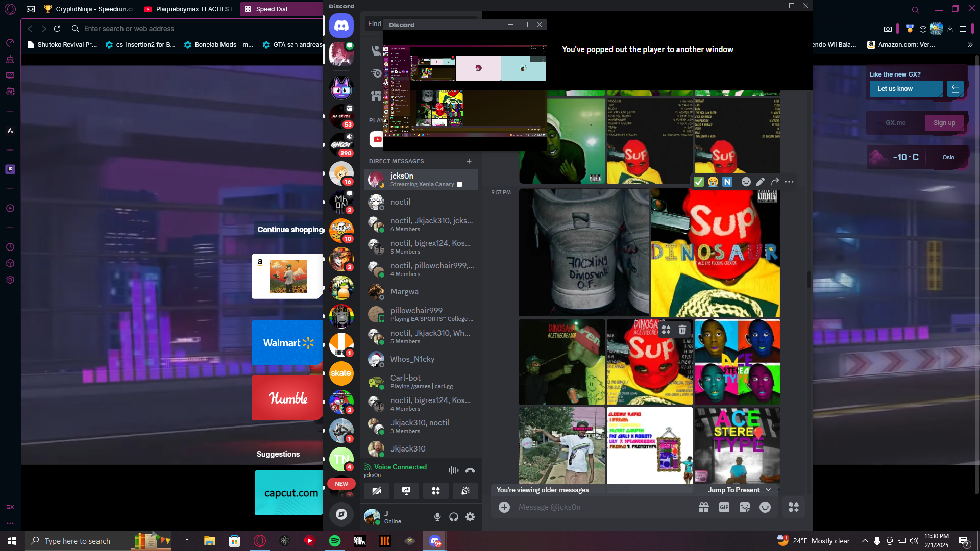Click the share your screen button

406,491
